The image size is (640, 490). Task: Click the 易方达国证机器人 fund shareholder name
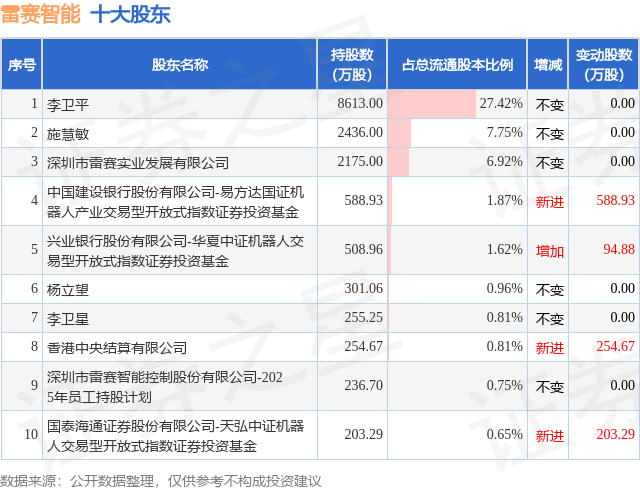pos(175,202)
